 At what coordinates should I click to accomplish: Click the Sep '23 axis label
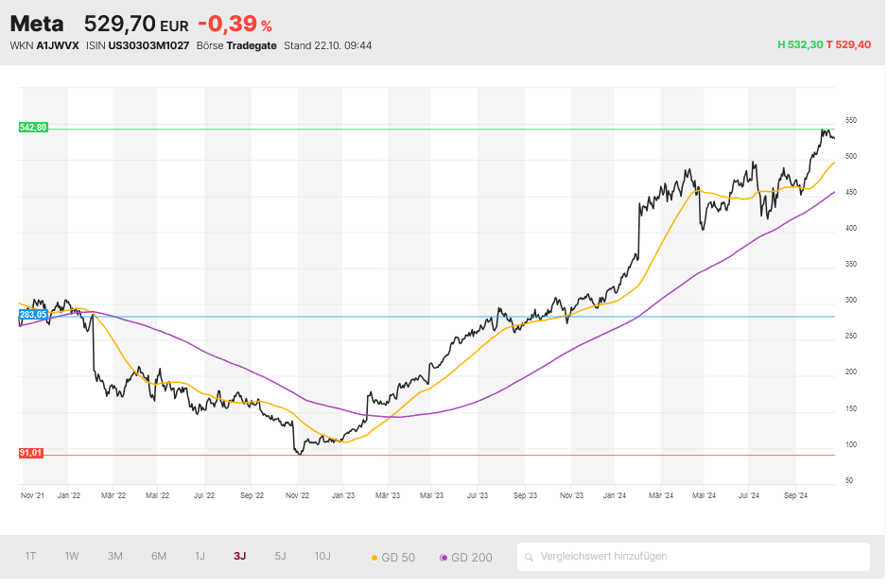[525, 495]
